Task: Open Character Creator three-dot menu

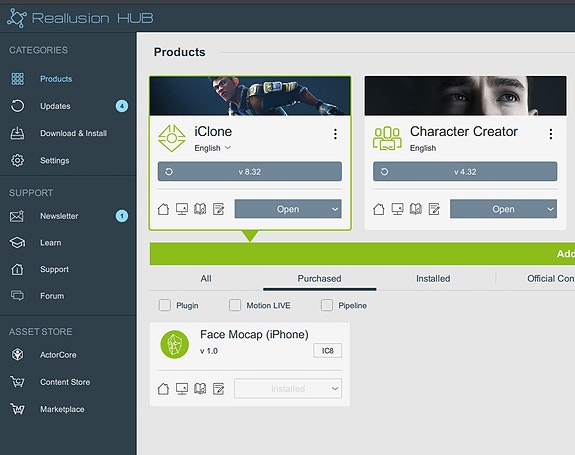Action: [x=550, y=134]
